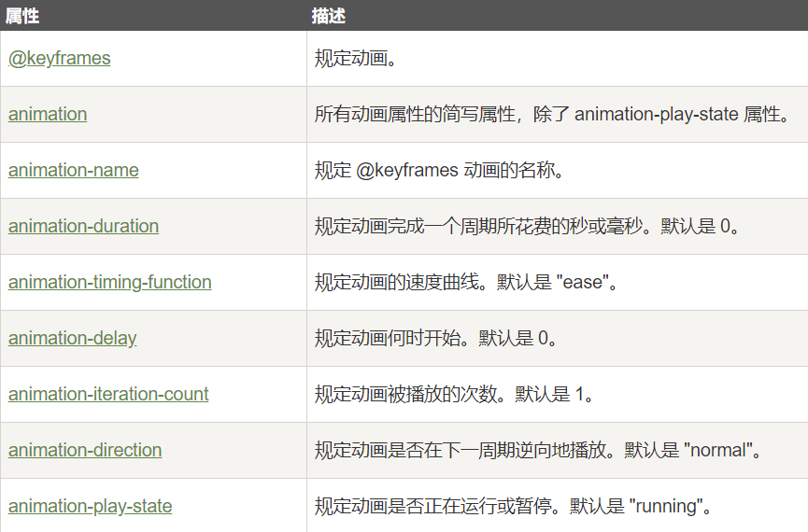808x532 pixels.
Task: Follow the animation-iteration-count link
Action: (x=108, y=394)
